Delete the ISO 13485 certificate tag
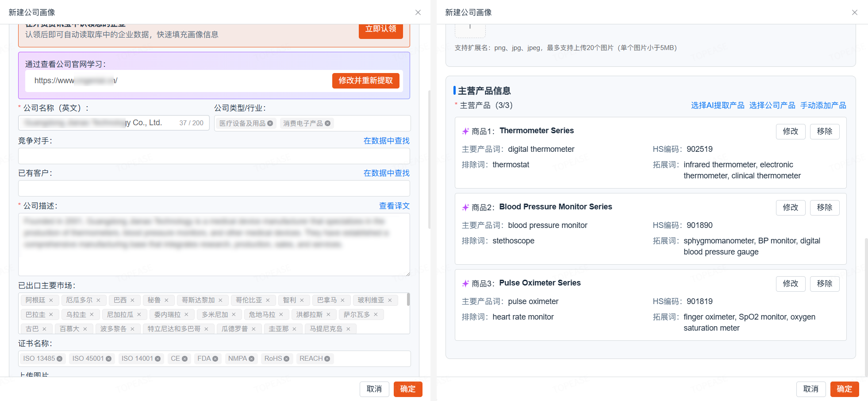 pyautogui.click(x=59, y=359)
